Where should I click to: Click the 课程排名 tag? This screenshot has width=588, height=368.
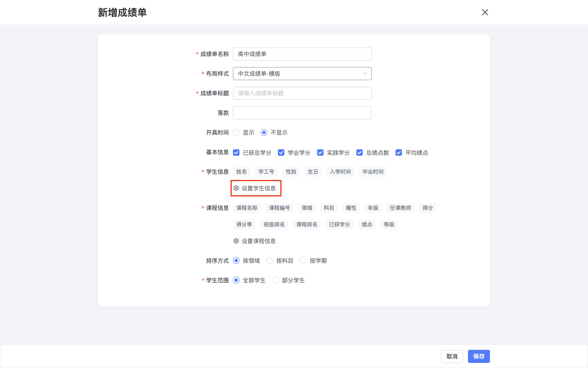click(307, 224)
